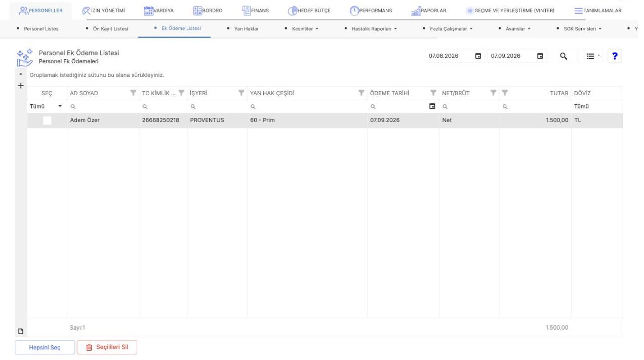Image resolution: width=644 pixels, height=360 pixels.
Task: Click the Hepsini Seç button
Action: point(45,347)
